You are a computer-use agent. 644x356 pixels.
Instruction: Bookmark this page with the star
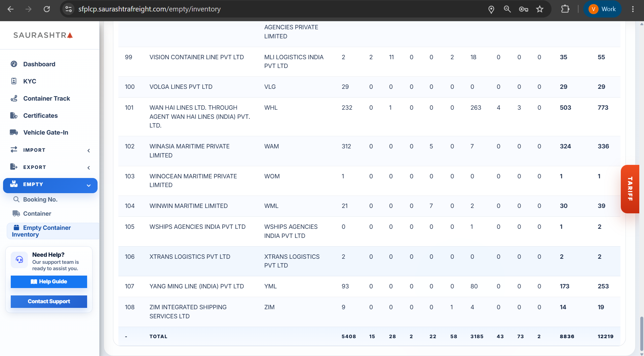tap(540, 9)
